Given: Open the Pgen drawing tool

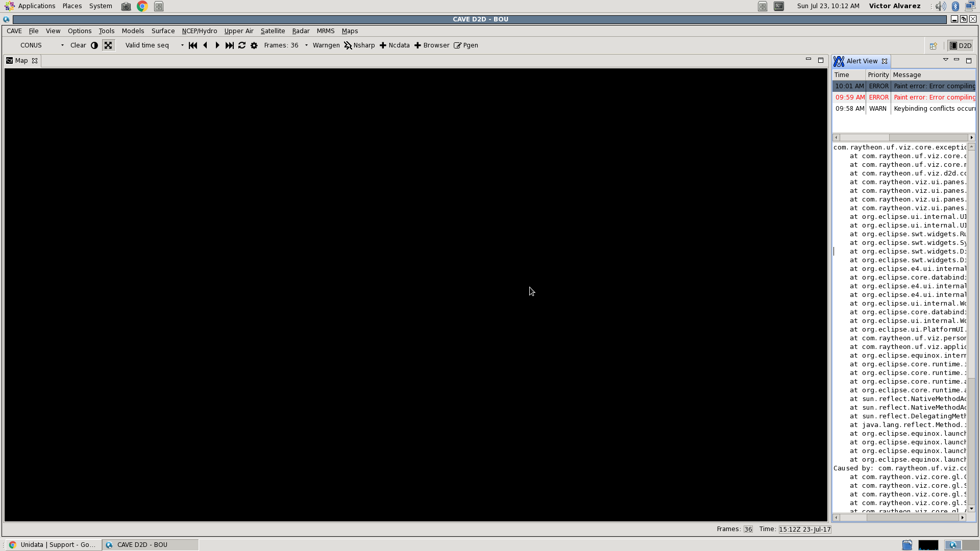Looking at the screenshot, I should (466, 45).
